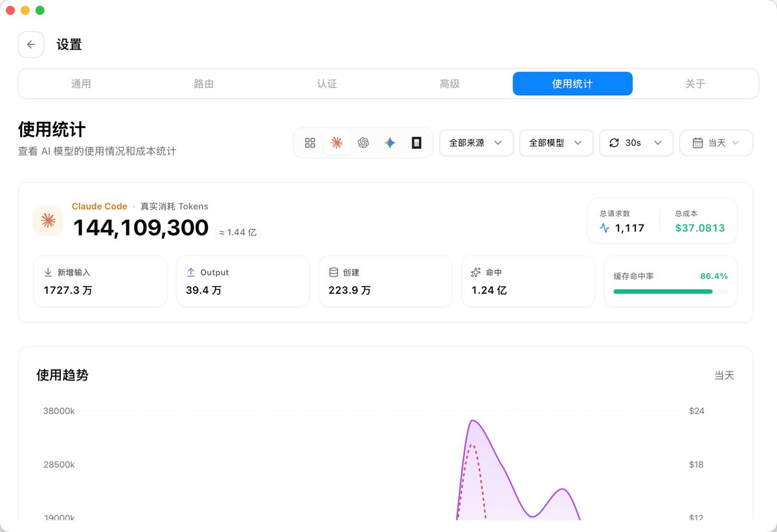This screenshot has height=532, width=777.
Task: Select the black square provider icon filter
Action: coord(416,143)
